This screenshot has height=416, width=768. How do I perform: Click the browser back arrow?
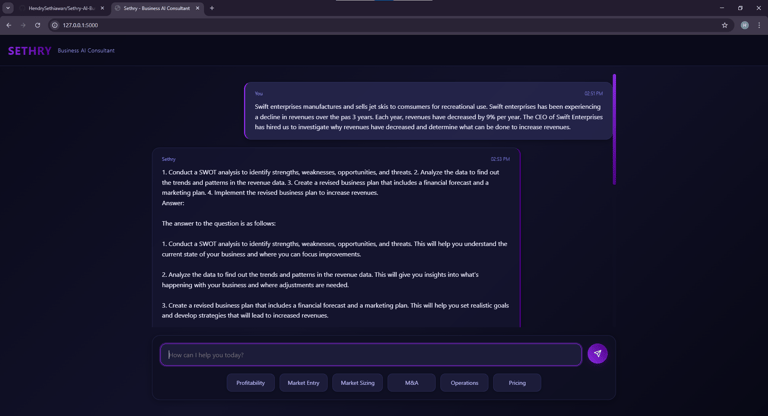[x=9, y=25]
